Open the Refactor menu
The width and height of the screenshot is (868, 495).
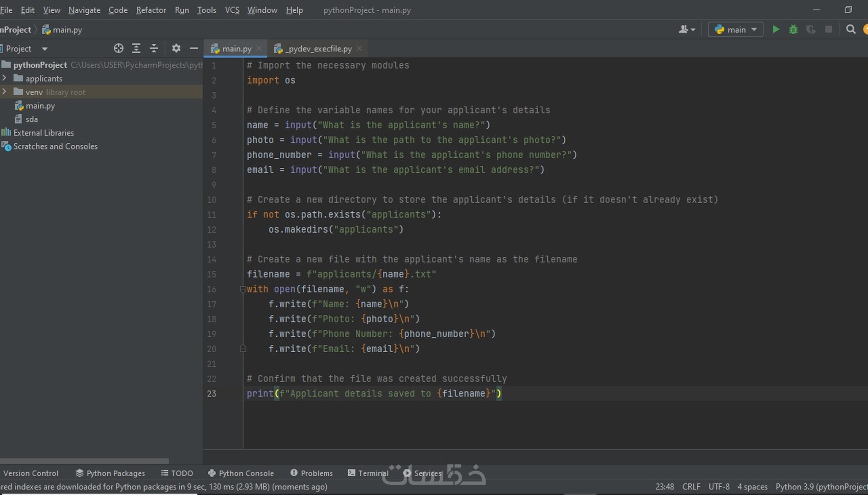151,10
